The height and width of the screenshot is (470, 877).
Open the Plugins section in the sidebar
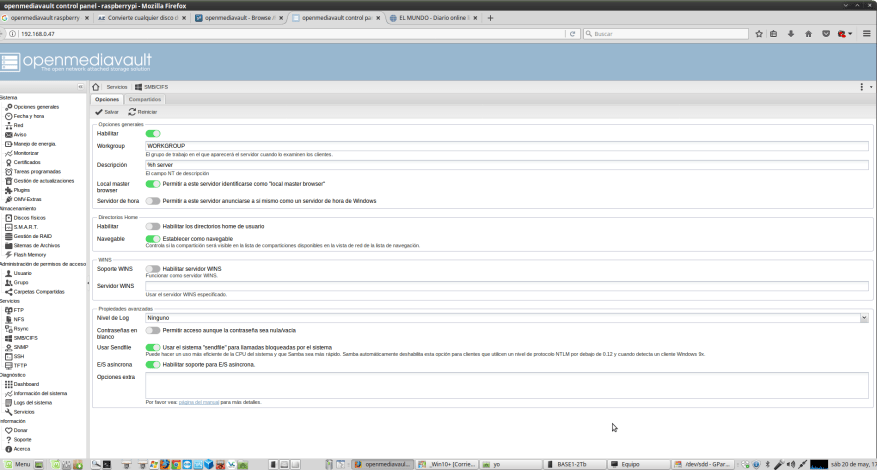pyautogui.click(x=21, y=189)
